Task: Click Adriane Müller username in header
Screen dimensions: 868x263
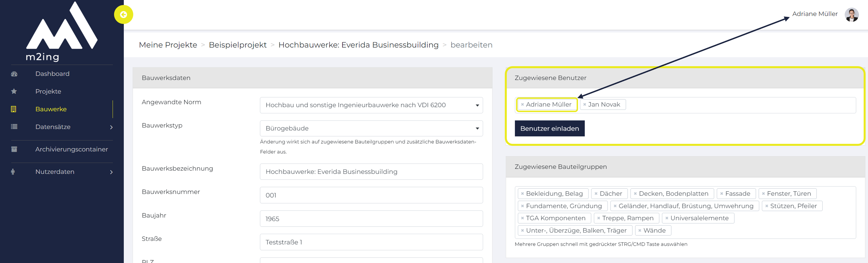Action: pyautogui.click(x=814, y=14)
